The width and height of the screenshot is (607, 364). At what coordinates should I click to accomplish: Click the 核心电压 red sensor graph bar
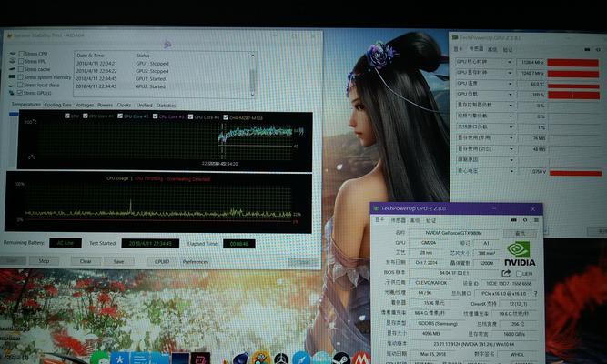[x=576, y=173]
